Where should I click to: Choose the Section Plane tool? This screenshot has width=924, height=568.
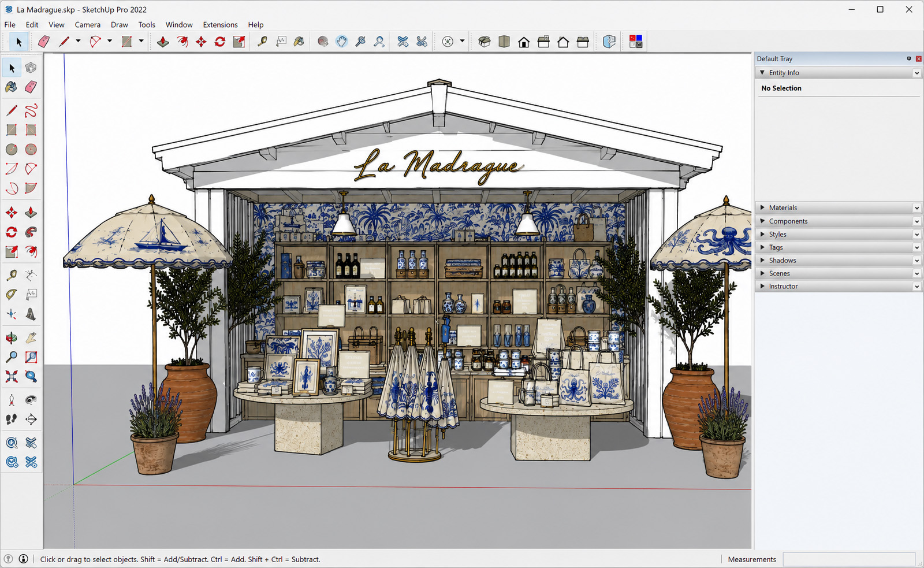(31, 419)
